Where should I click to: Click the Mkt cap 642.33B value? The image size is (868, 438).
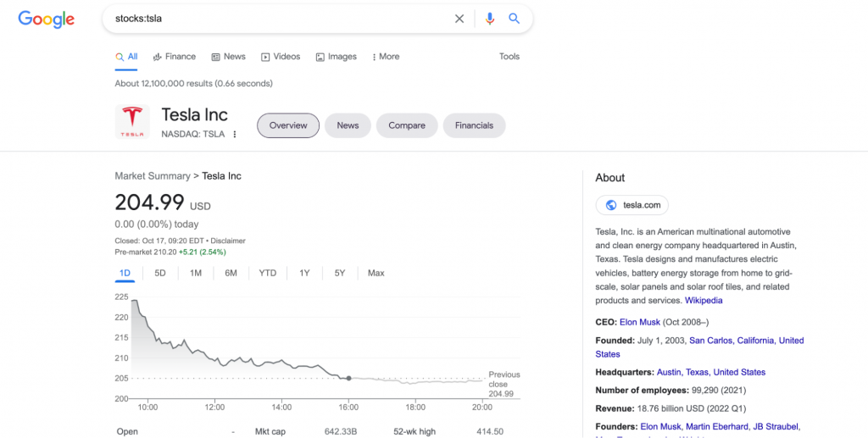click(x=340, y=431)
